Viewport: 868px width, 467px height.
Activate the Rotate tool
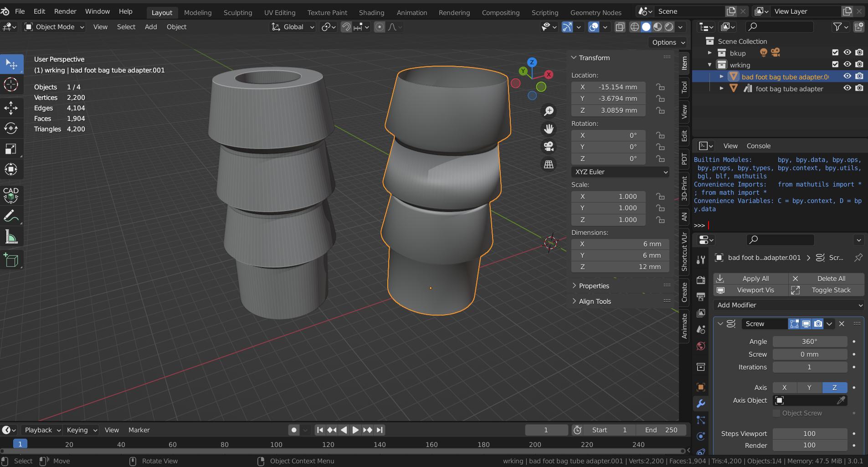point(11,129)
